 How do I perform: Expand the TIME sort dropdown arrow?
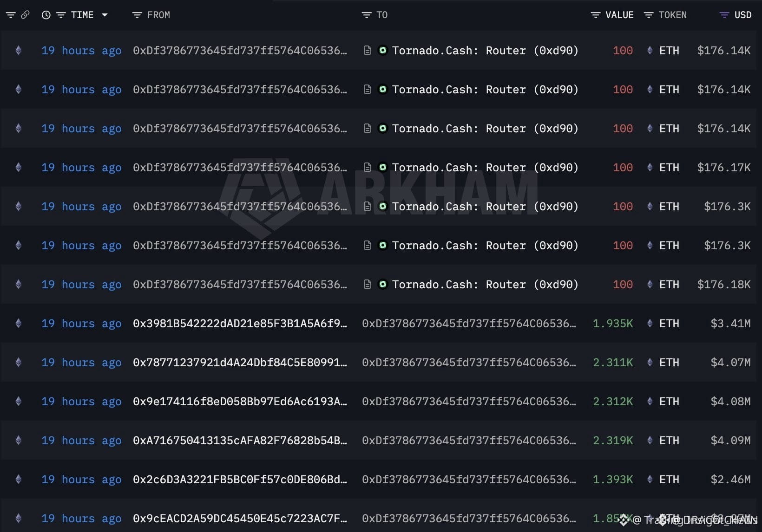105,15
